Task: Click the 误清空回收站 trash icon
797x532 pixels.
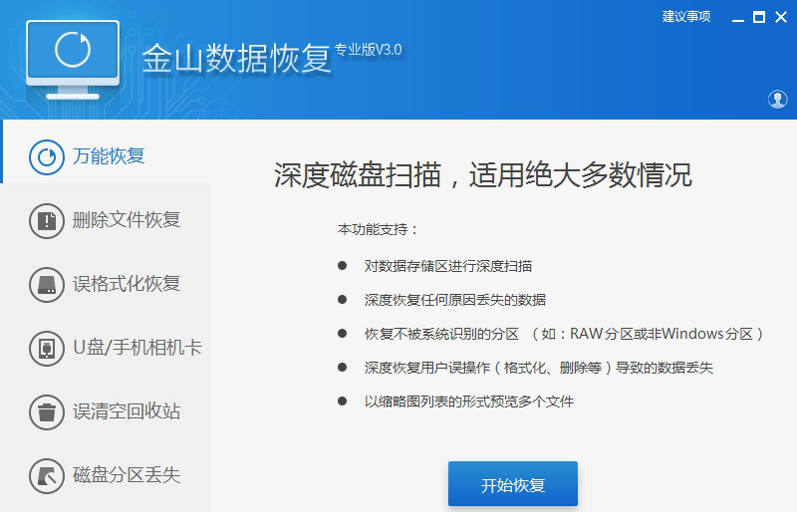Action: click(46, 412)
